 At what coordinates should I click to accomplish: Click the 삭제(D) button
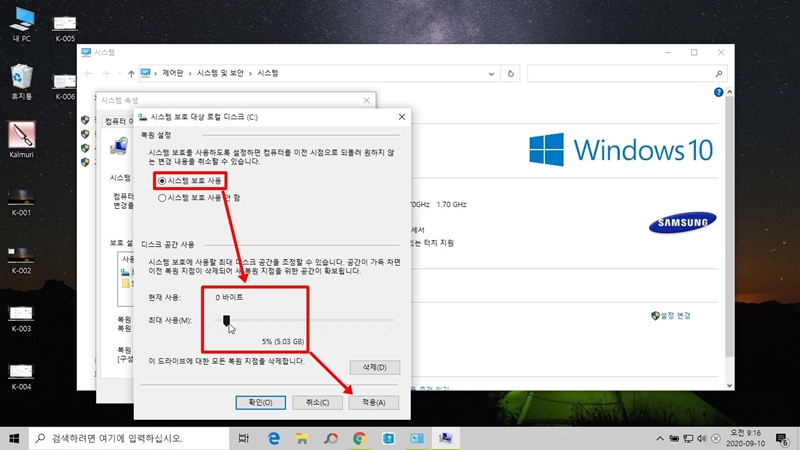[x=374, y=367]
